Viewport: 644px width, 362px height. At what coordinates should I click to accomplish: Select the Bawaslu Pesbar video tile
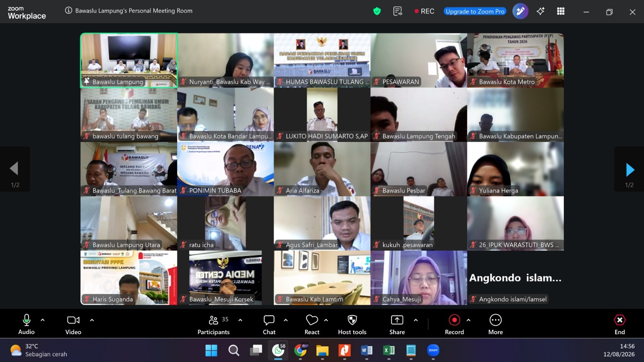pos(419,169)
